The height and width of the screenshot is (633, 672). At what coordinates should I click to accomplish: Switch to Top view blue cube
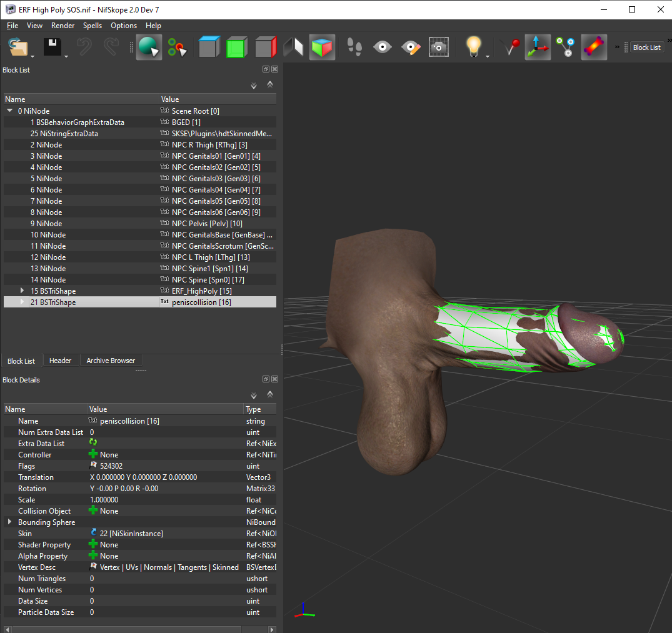point(209,47)
